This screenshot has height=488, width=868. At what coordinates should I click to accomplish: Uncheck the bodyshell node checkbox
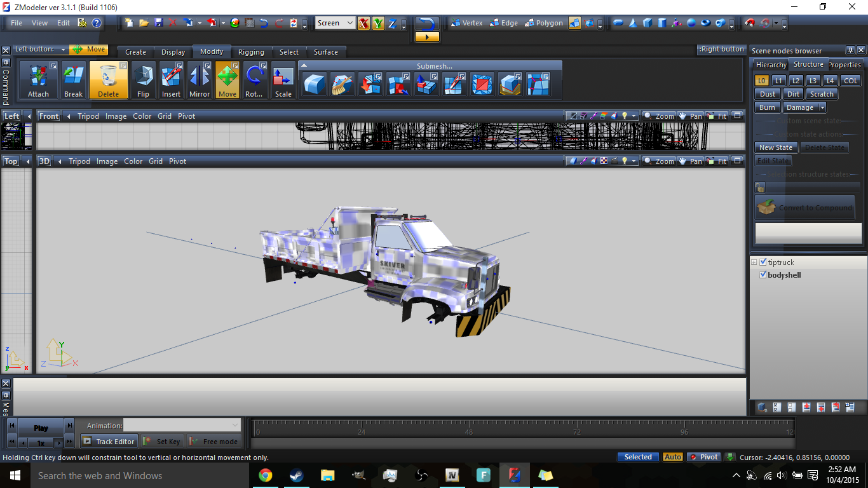click(x=763, y=275)
